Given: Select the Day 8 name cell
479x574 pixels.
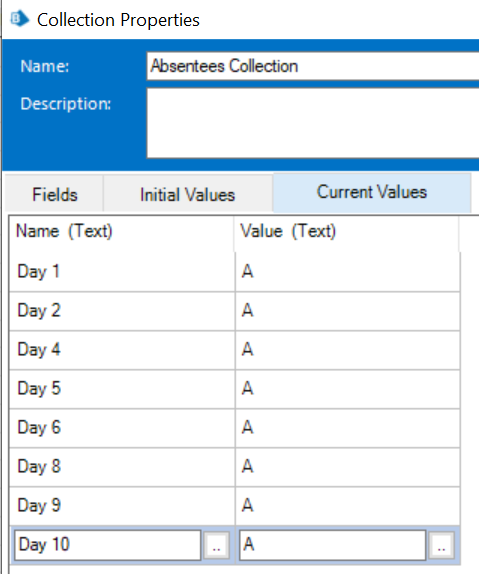Looking at the screenshot, I should pyautogui.click(x=122, y=467).
